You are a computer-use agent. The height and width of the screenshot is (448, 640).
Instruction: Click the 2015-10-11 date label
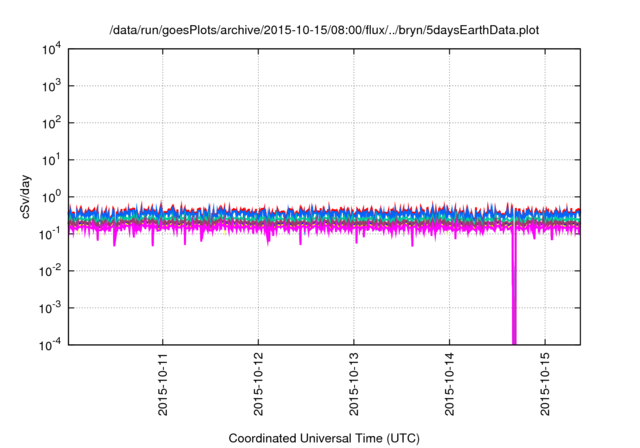pos(162,384)
